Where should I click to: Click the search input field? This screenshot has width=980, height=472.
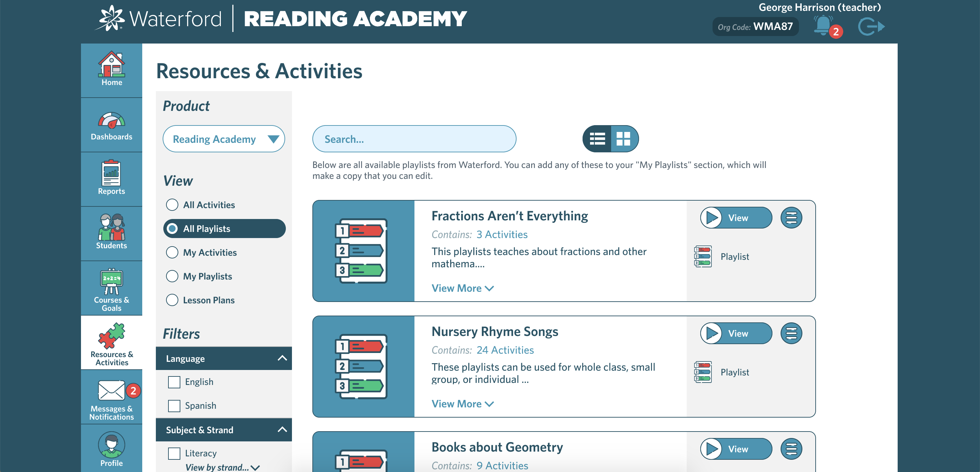(415, 139)
